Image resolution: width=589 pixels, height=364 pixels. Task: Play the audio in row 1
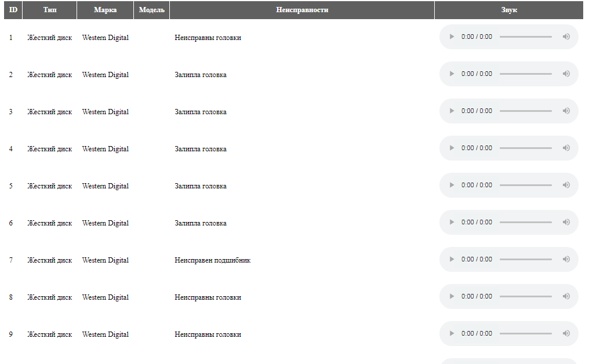(452, 37)
